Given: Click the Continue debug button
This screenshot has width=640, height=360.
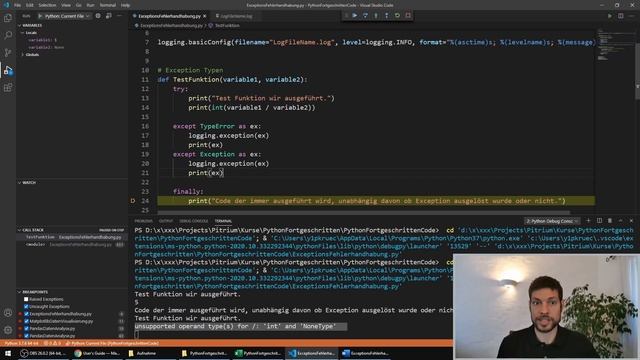Looking at the screenshot, I should click(x=355, y=16).
